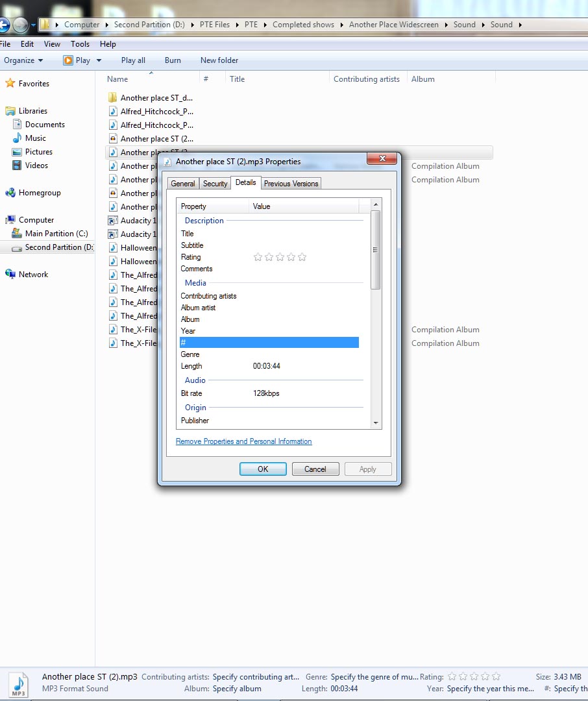Click Remove Properties and Personal Information link
Viewport: 588px width, 701px height.
pos(243,441)
